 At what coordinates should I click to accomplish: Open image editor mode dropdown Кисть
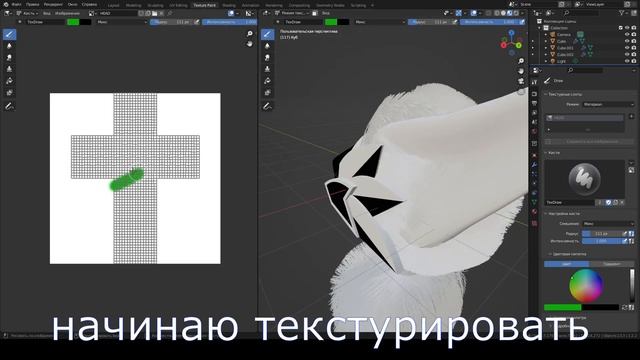27,13
